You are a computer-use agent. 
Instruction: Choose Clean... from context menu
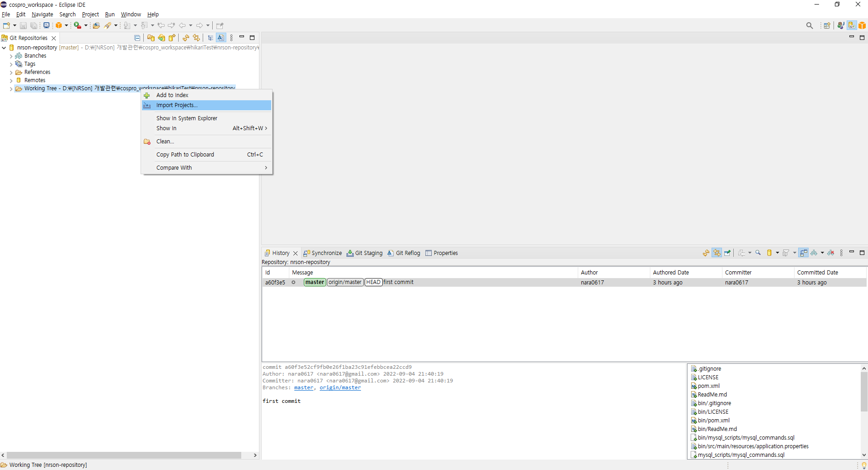point(207,142)
